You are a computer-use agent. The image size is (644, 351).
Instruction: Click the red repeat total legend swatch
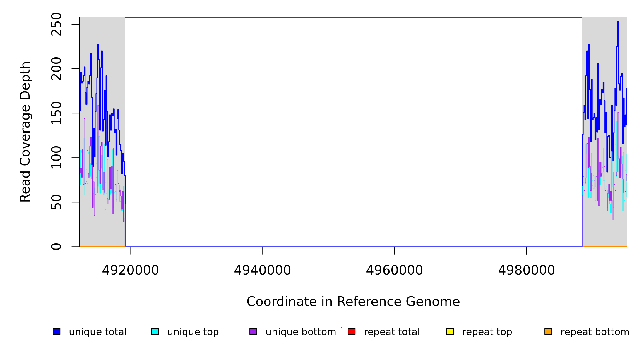click(352, 331)
